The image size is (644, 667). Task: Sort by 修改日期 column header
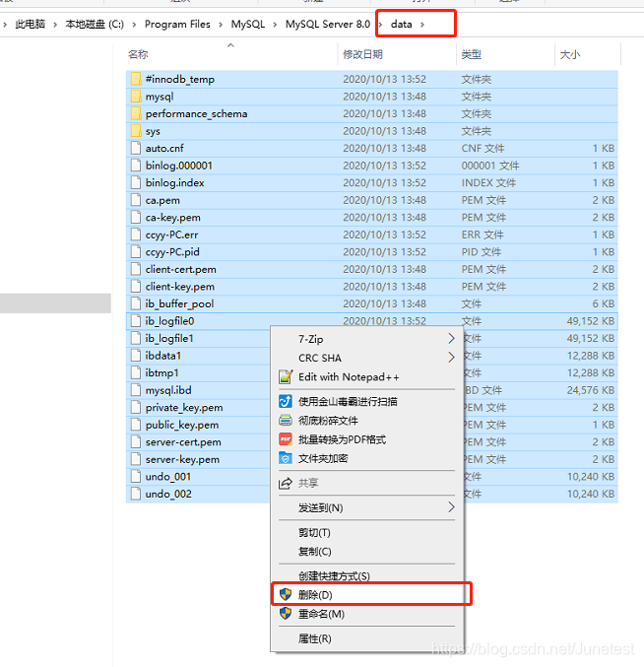(362, 54)
